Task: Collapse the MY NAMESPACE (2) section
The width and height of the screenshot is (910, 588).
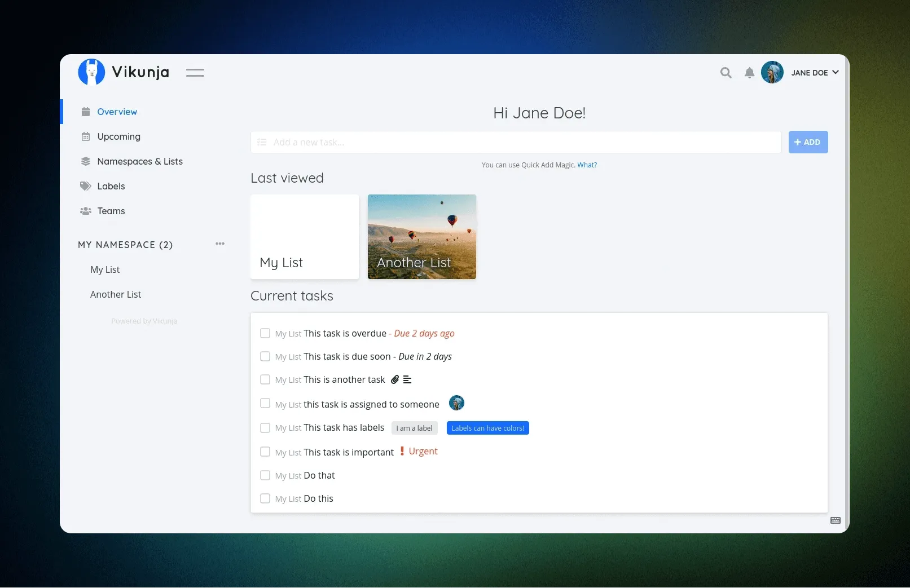Action: pos(125,245)
